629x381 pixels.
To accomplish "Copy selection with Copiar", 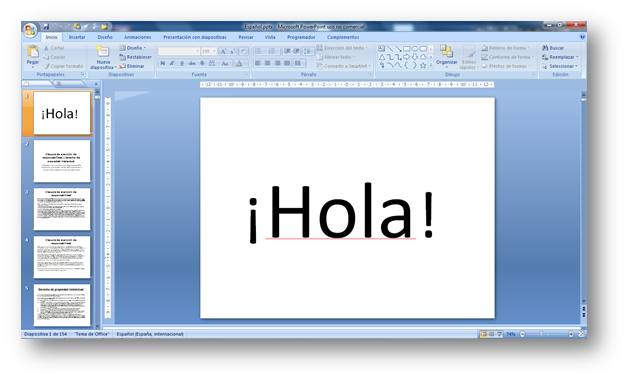I will [54, 57].
